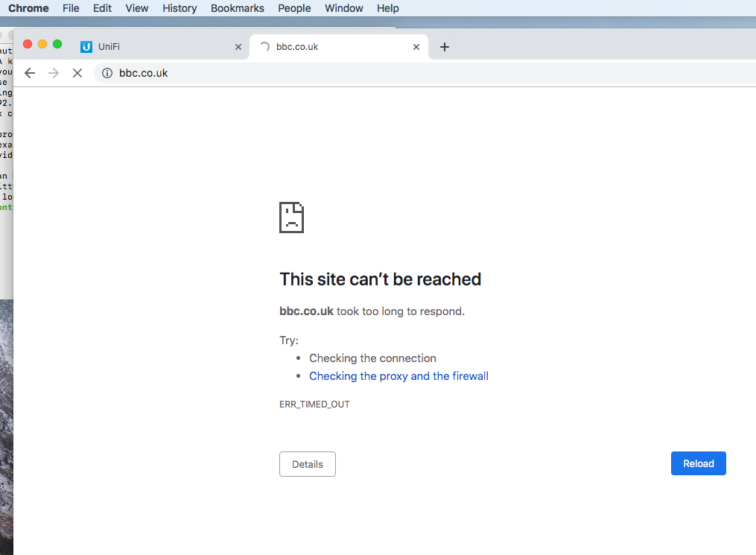Open the File menu
The image size is (756, 555).
coord(71,8)
